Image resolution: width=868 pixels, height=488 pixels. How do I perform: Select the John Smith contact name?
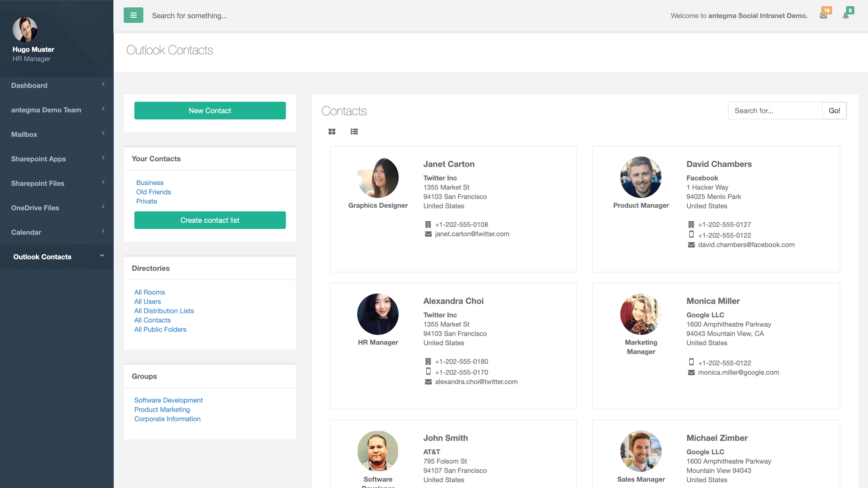coord(445,438)
